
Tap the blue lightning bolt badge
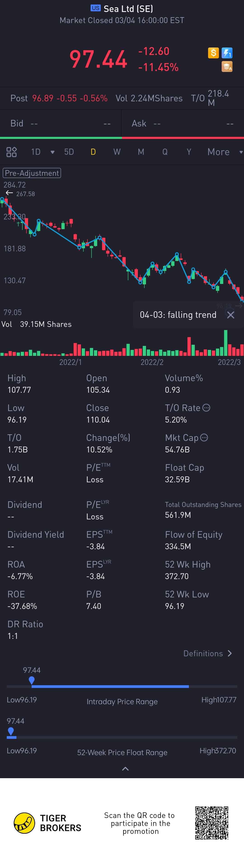227,53
